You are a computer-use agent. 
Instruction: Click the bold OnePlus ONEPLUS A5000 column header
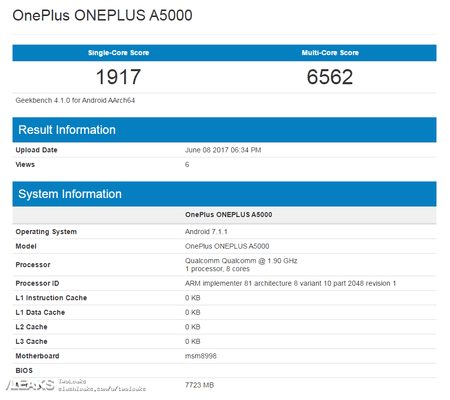(229, 215)
